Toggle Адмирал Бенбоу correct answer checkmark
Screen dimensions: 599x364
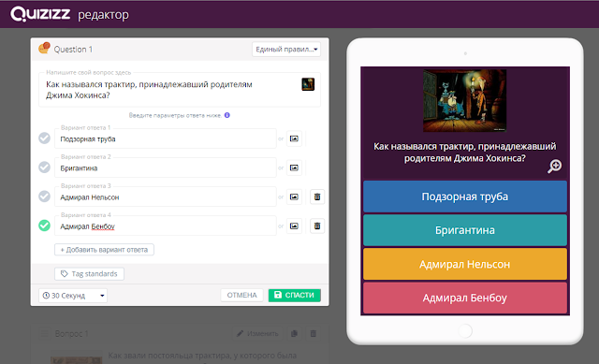[44, 226]
